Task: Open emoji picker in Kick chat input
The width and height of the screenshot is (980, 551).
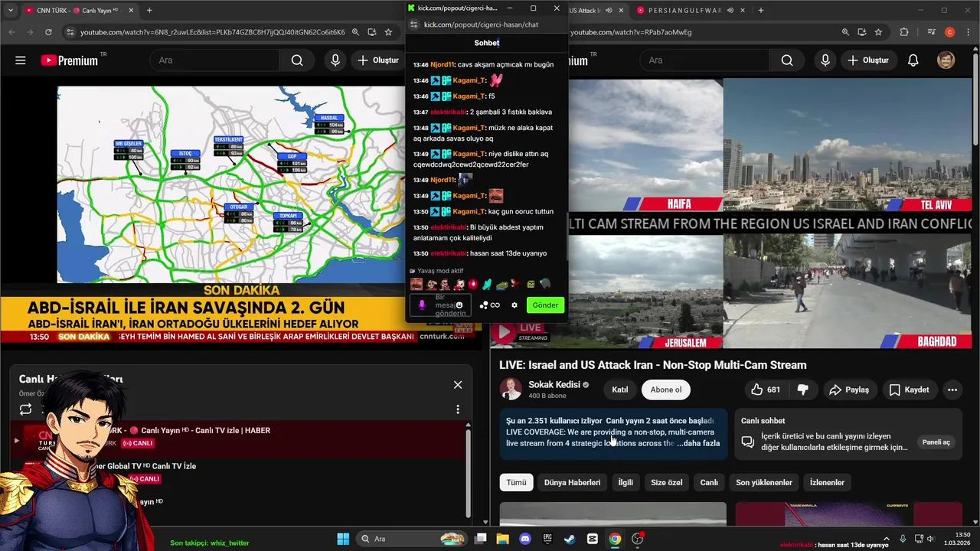Action: pyautogui.click(x=459, y=305)
